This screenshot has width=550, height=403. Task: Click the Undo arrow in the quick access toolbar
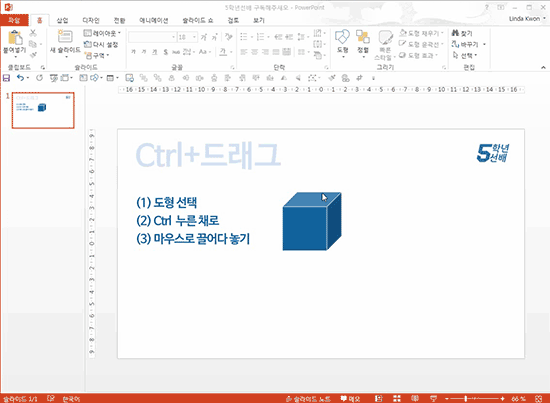pyautogui.click(x=21, y=78)
